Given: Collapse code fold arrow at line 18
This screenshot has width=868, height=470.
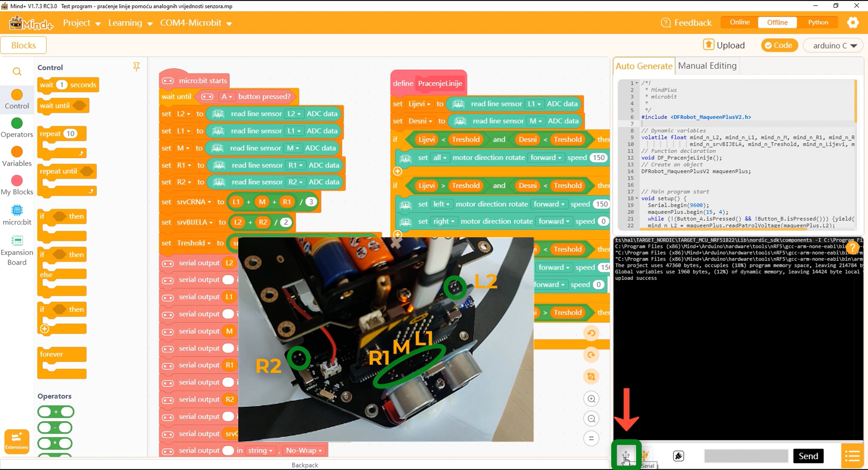Looking at the screenshot, I should click(x=637, y=198).
